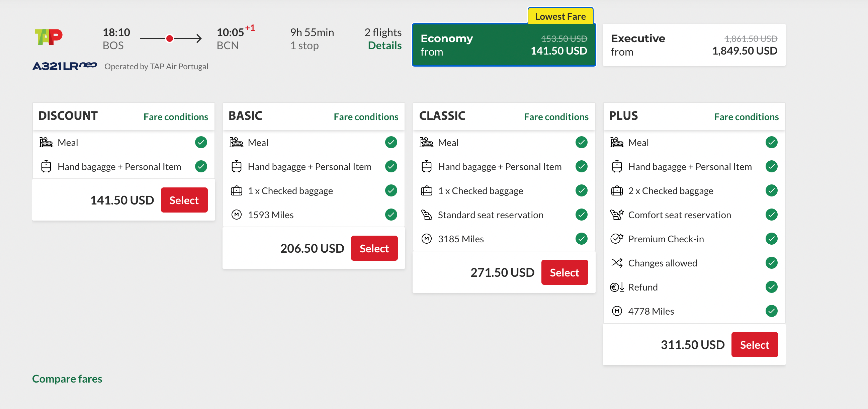Click the Meal icon in Discount fare
The width and height of the screenshot is (868, 409).
[46, 143]
